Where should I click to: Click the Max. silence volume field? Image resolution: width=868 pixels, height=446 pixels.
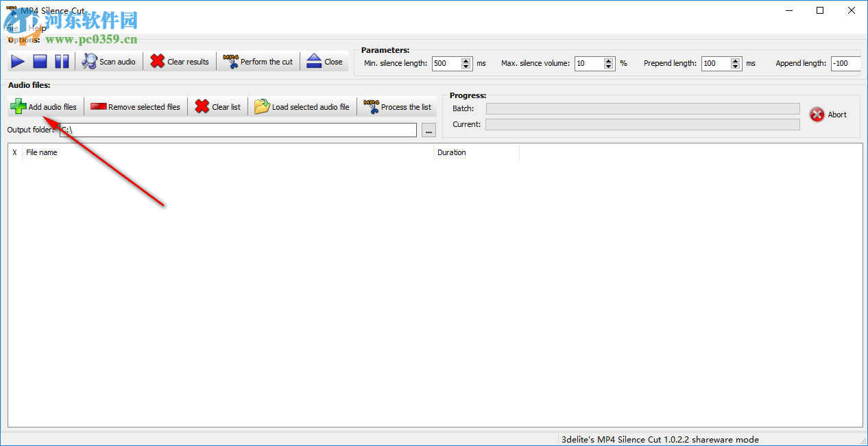(x=589, y=63)
